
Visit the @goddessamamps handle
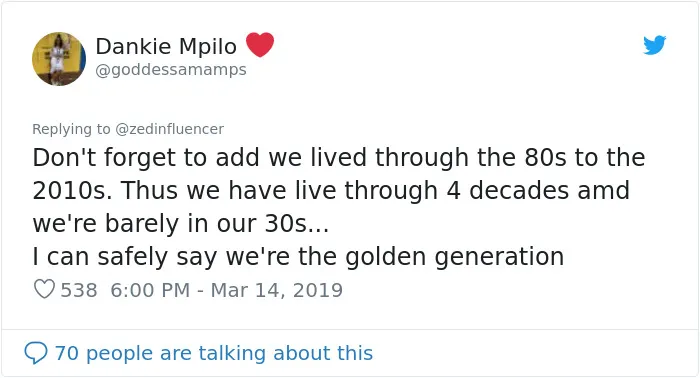pyautogui.click(x=171, y=70)
